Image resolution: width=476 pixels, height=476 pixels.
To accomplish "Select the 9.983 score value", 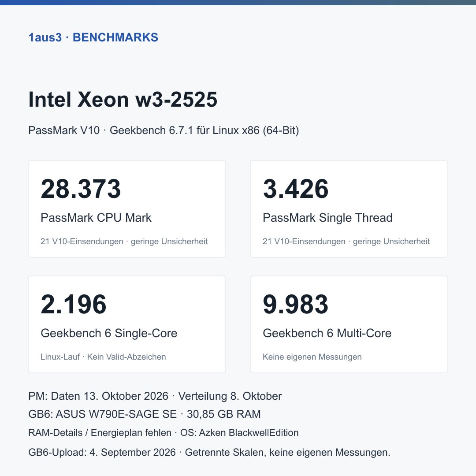I will tap(296, 304).
